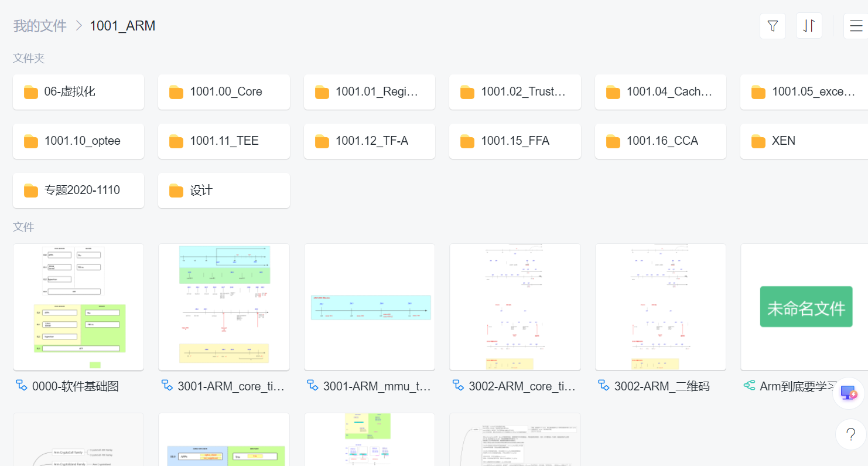Open the 0000-软件基础图 thumbnail

pyautogui.click(x=78, y=307)
